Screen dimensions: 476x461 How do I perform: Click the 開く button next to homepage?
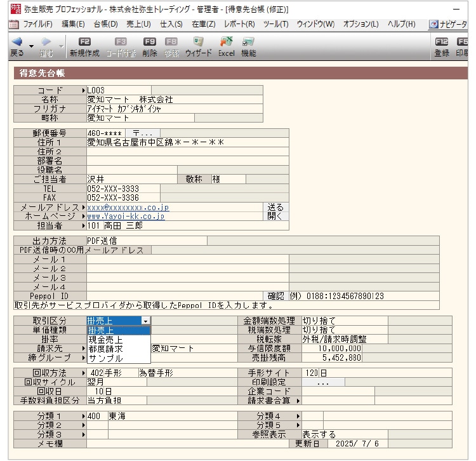tap(275, 216)
